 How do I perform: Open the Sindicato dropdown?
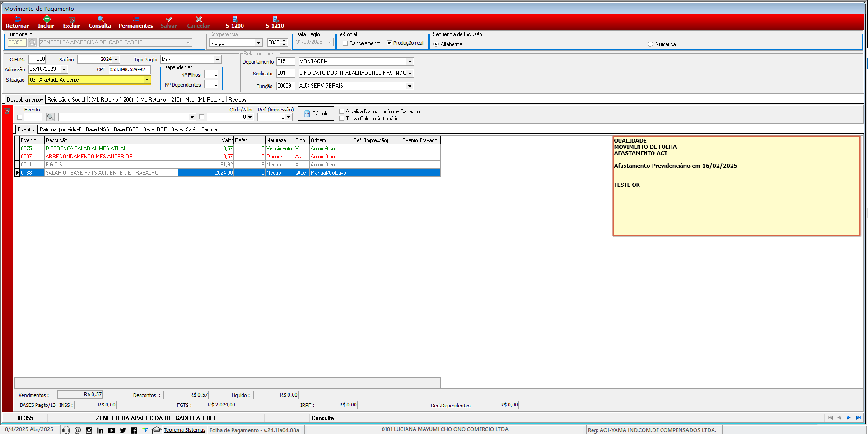(410, 73)
